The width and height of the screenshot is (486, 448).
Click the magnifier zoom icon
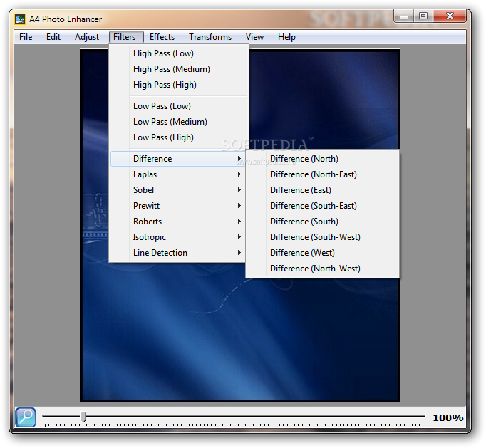coord(26,417)
